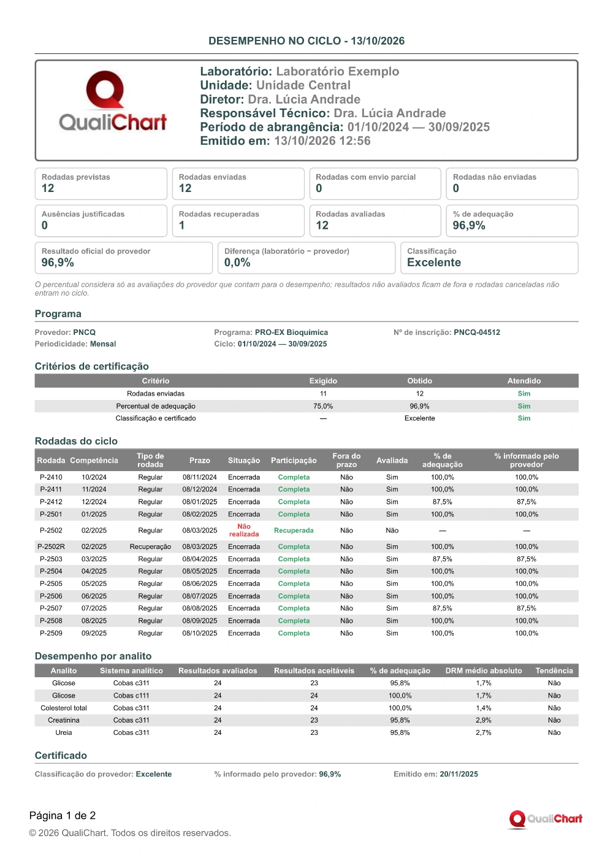The width and height of the screenshot is (613, 868).
Task: Click the "Recuperação" round type cell
Action: tap(150, 547)
